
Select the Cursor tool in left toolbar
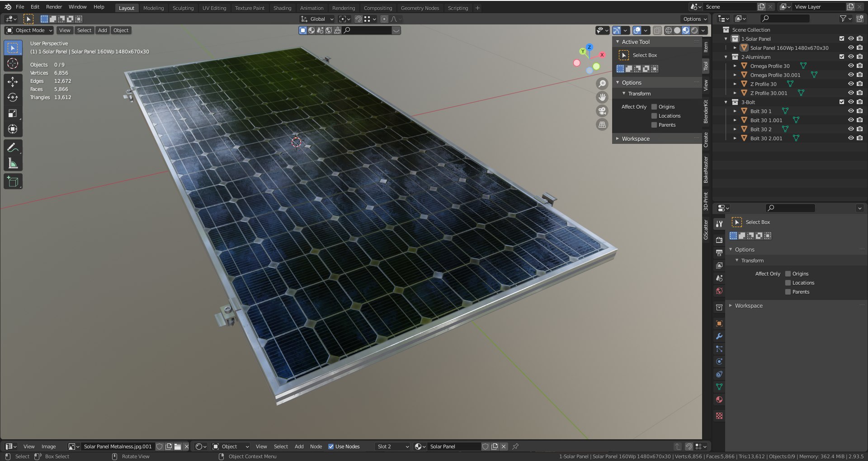tap(13, 63)
